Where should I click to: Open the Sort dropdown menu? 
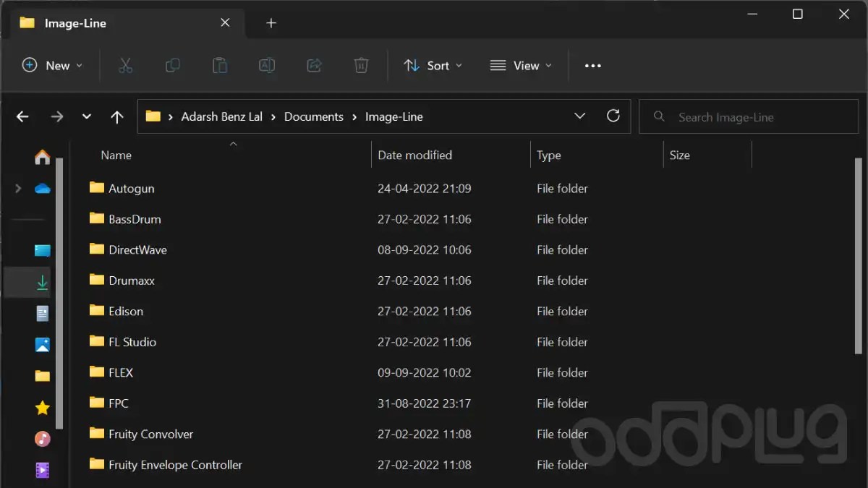coord(433,66)
